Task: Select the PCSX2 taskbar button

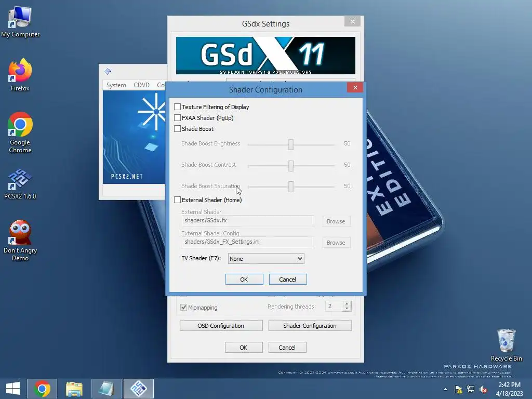Action: point(138,389)
